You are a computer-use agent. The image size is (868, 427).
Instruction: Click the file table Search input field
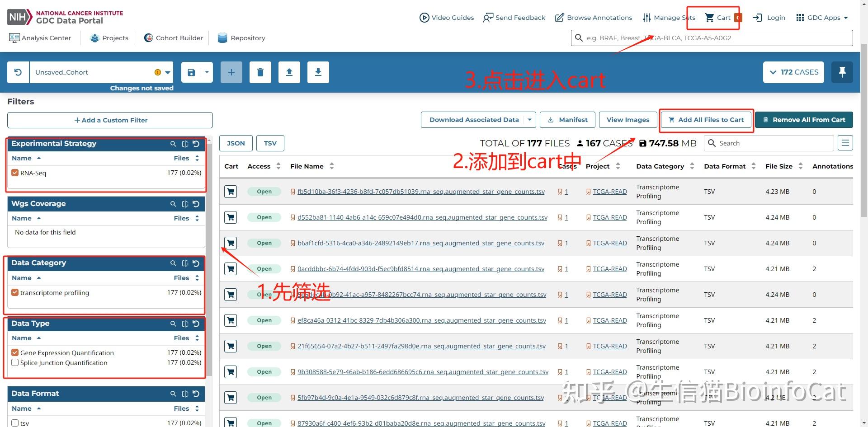769,143
